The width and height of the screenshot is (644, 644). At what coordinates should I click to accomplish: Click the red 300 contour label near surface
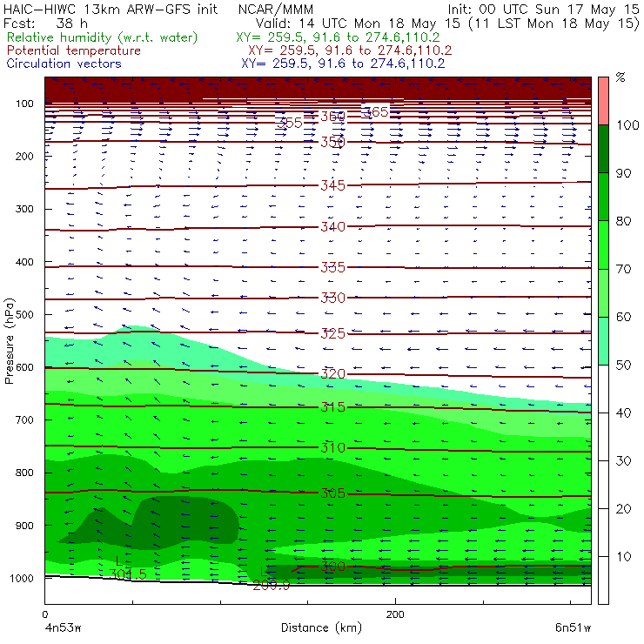332,567
